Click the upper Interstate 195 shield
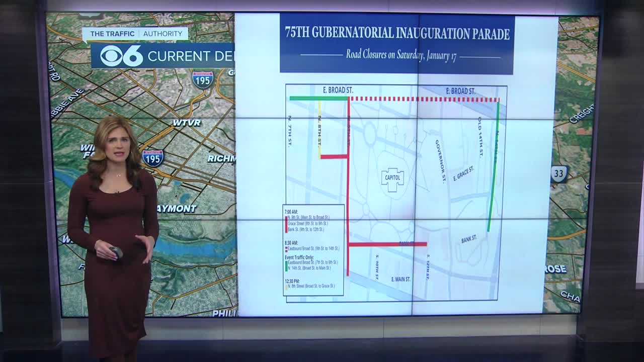 pos(202,79)
